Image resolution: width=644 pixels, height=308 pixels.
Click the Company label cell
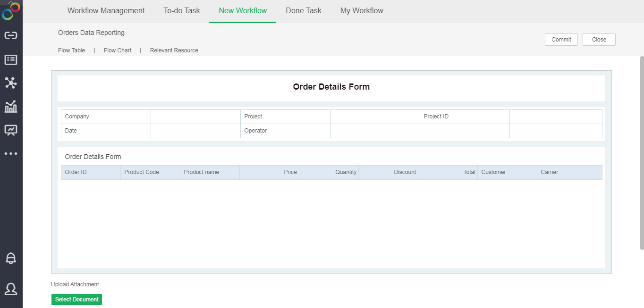(x=106, y=117)
